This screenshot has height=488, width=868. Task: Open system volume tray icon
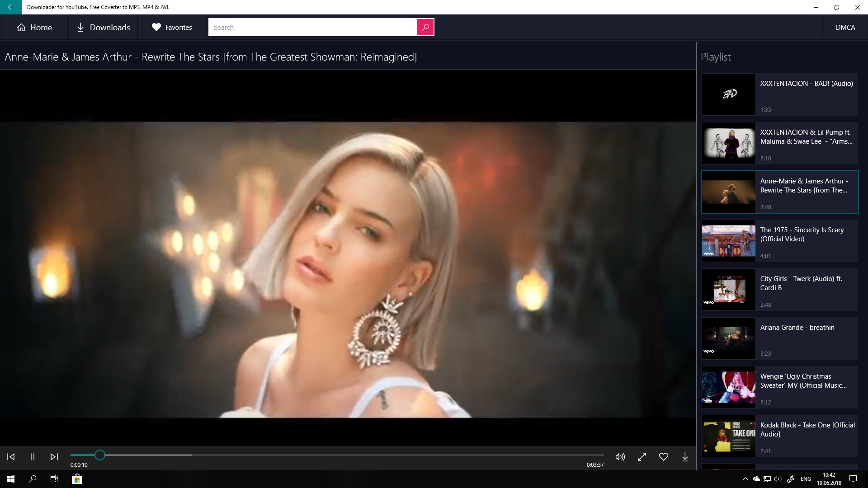click(x=778, y=479)
